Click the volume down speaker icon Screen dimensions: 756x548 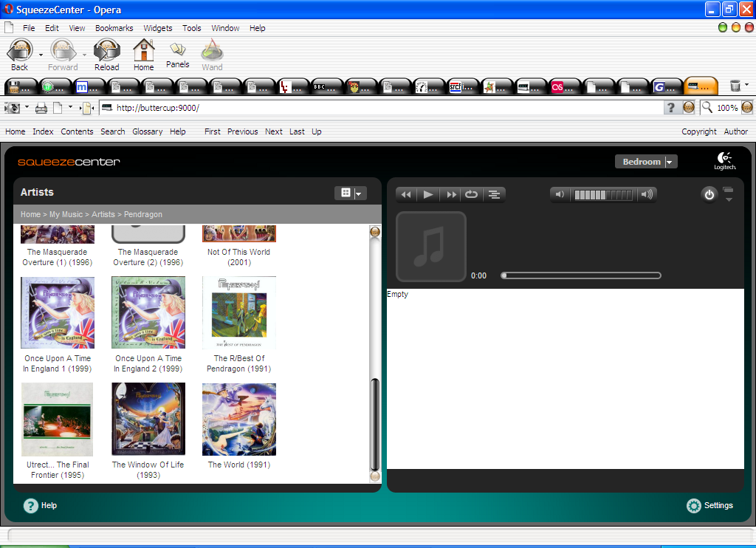[x=560, y=195]
